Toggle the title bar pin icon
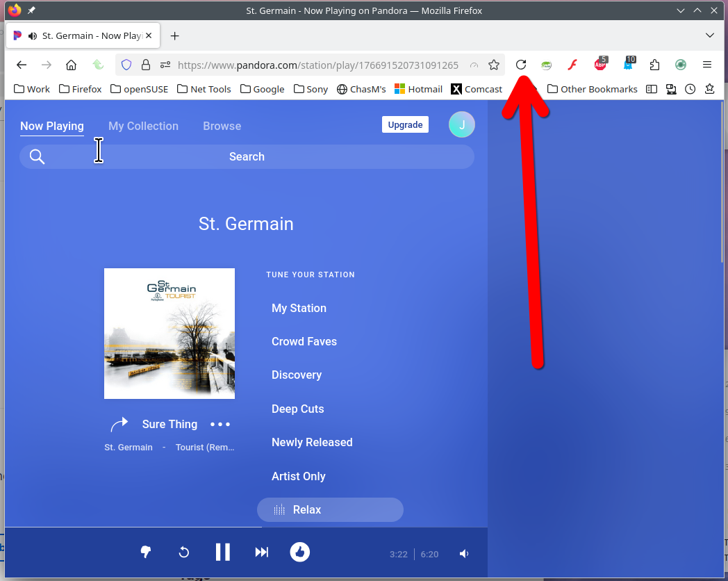Viewport: 728px width, 581px height. [31, 10]
